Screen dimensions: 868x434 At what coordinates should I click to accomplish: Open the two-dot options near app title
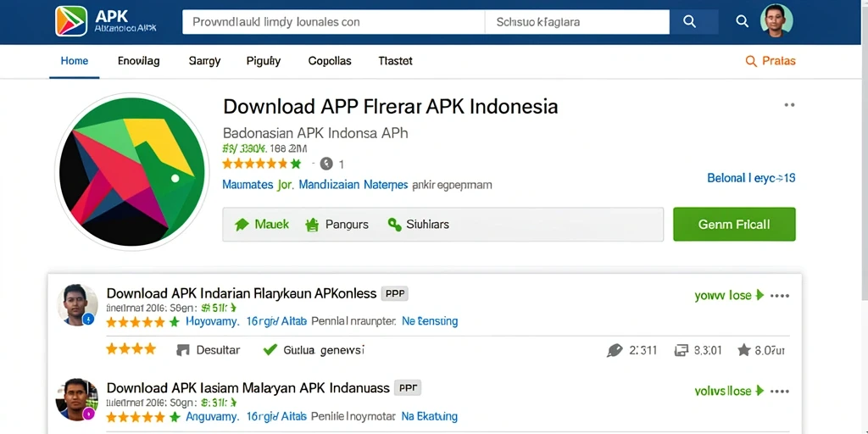(789, 104)
